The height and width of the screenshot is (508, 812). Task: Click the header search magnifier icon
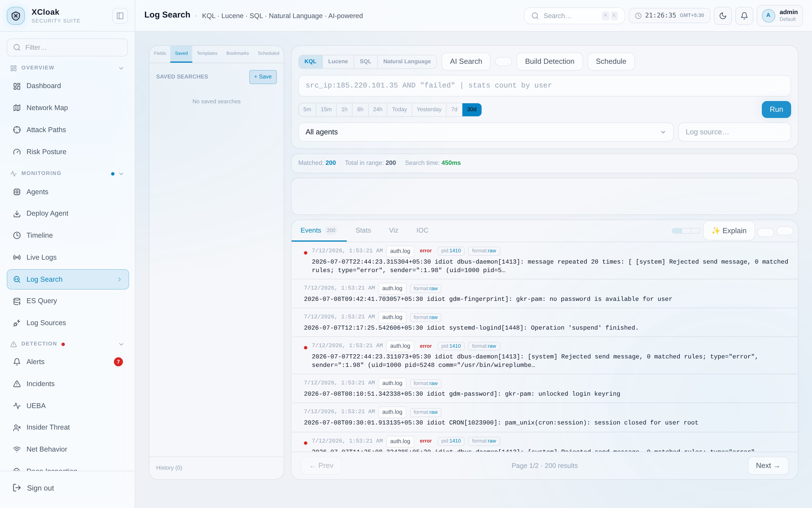pos(535,16)
